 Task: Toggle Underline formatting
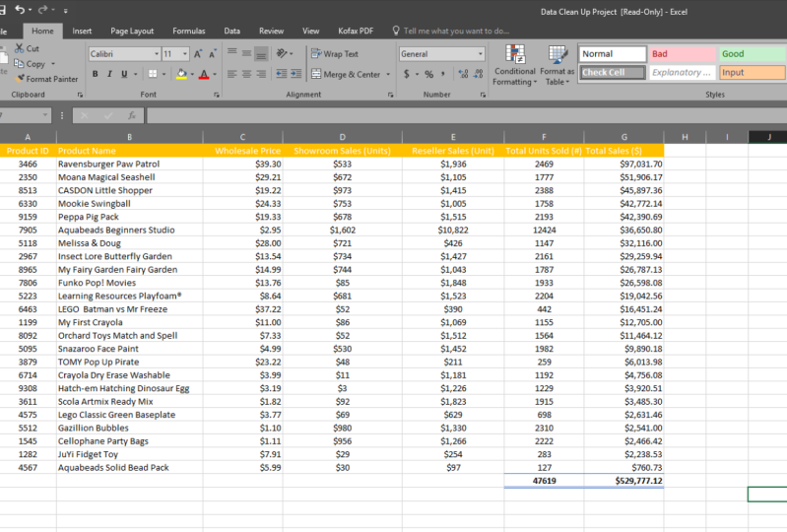[124, 74]
